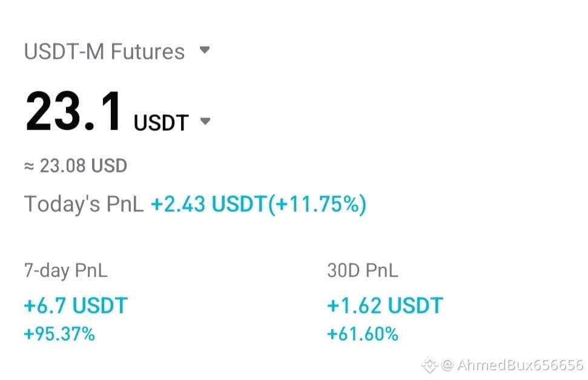This screenshot has height=380, width=588.
Task: Tap the Binance logo watermark icon
Action: [430, 364]
